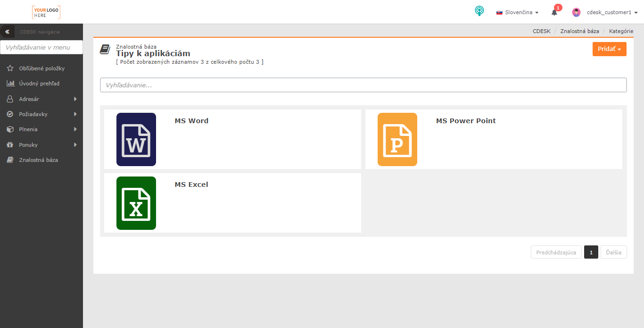The width and height of the screenshot is (644, 328).
Task: Open notifications via the bell icon
Action: (554, 12)
